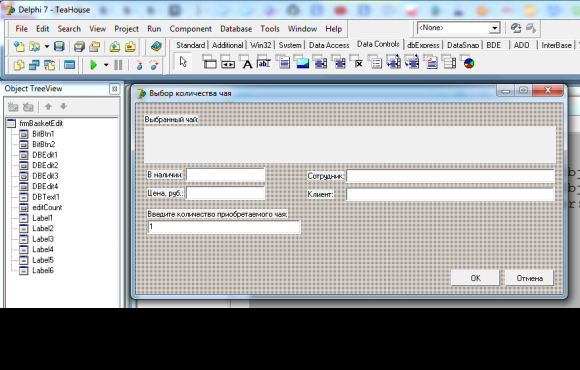The width and height of the screenshot is (580, 370).
Task: Select DBText1 in Object TreeView
Action: 45,197
